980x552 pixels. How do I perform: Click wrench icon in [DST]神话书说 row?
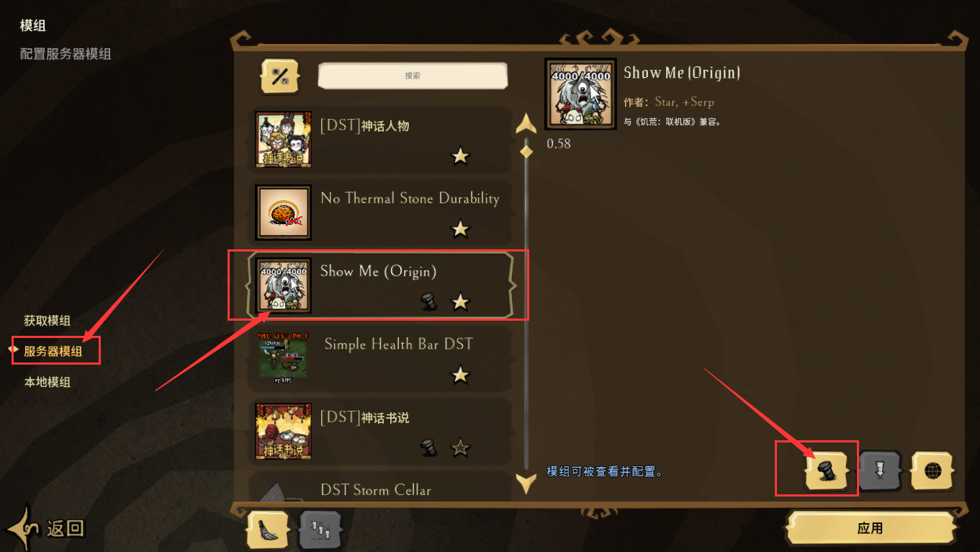point(429,448)
